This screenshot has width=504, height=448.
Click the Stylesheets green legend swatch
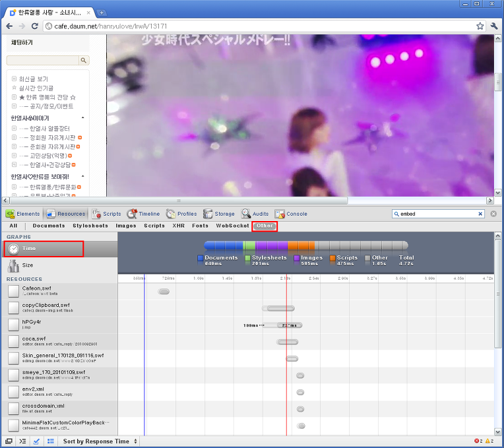(x=247, y=258)
